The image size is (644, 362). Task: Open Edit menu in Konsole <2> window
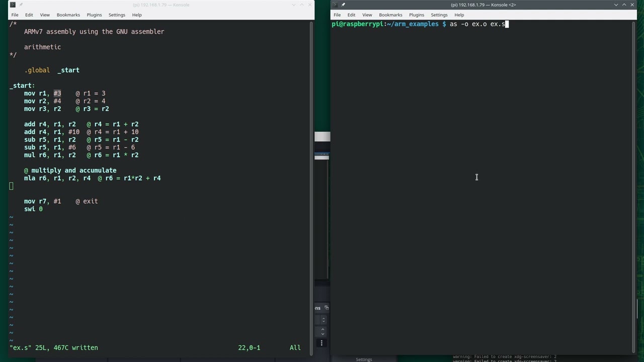351,15
